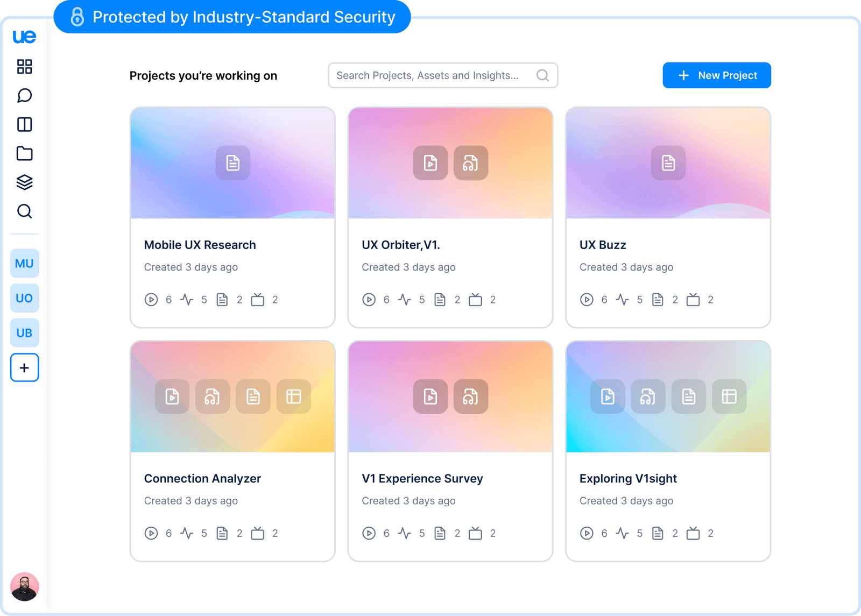The height and width of the screenshot is (616, 861).
Task: Select the MU workspace shortcut
Action: click(x=24, y=263)
